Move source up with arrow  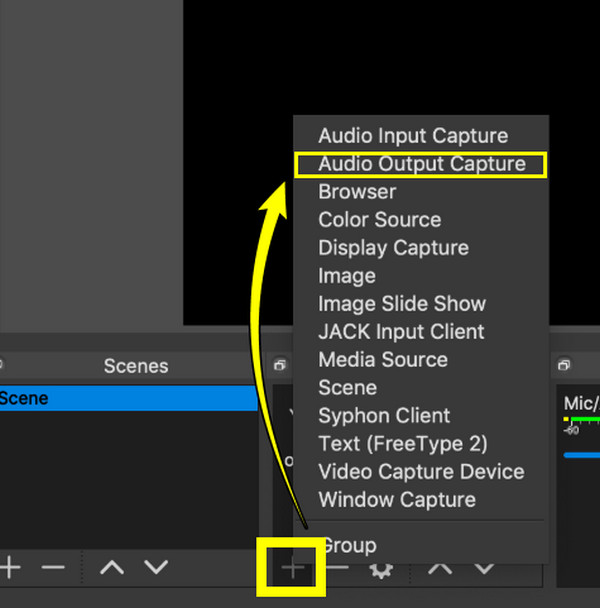point(440,569)
